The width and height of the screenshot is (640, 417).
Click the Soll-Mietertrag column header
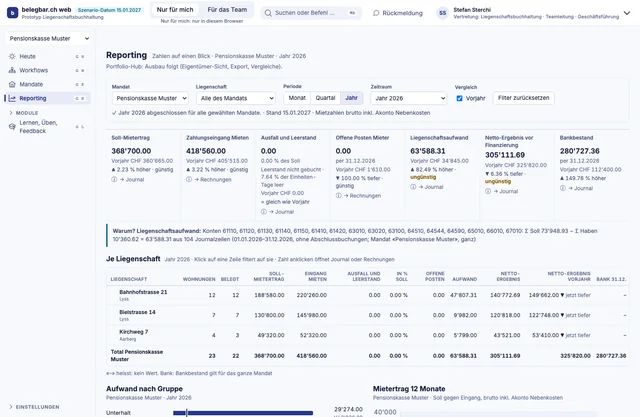click(269, 276)
